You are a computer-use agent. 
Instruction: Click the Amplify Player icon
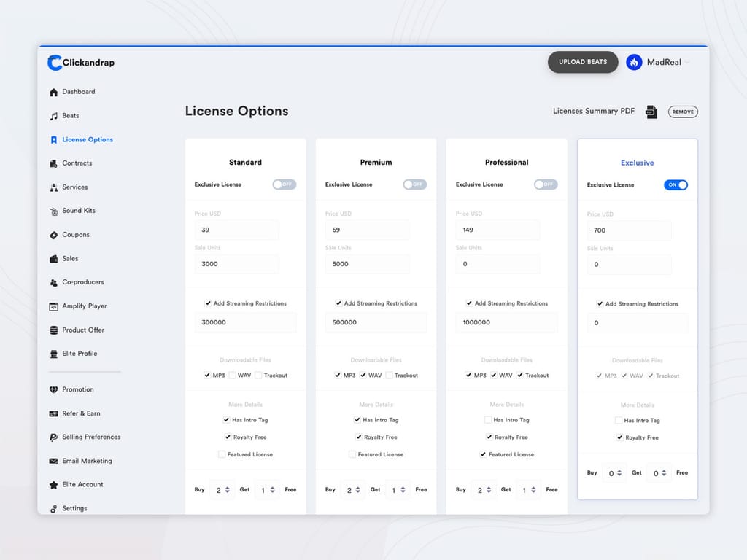54,307
